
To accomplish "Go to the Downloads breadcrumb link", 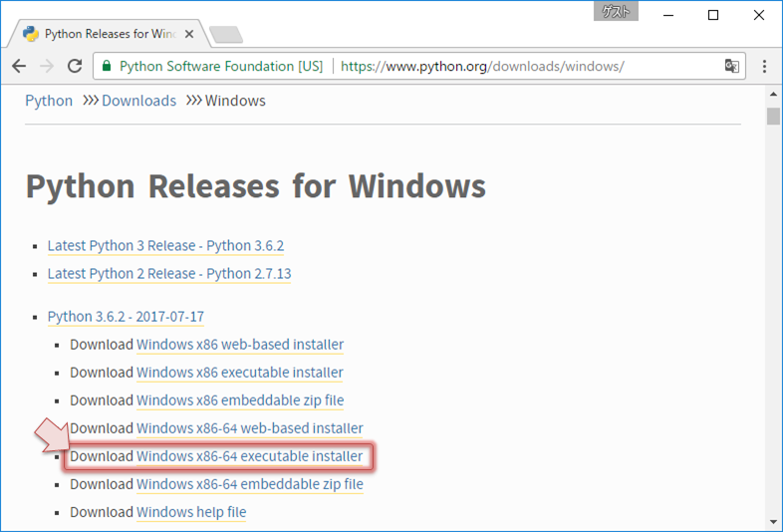I will tap(138, 101).
